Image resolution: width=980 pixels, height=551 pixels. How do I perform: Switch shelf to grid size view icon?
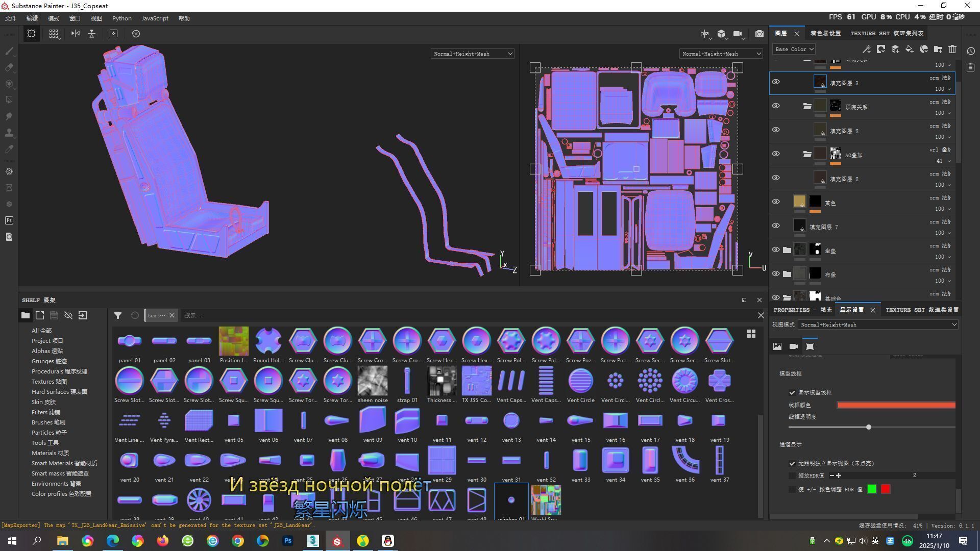[751, 334]
